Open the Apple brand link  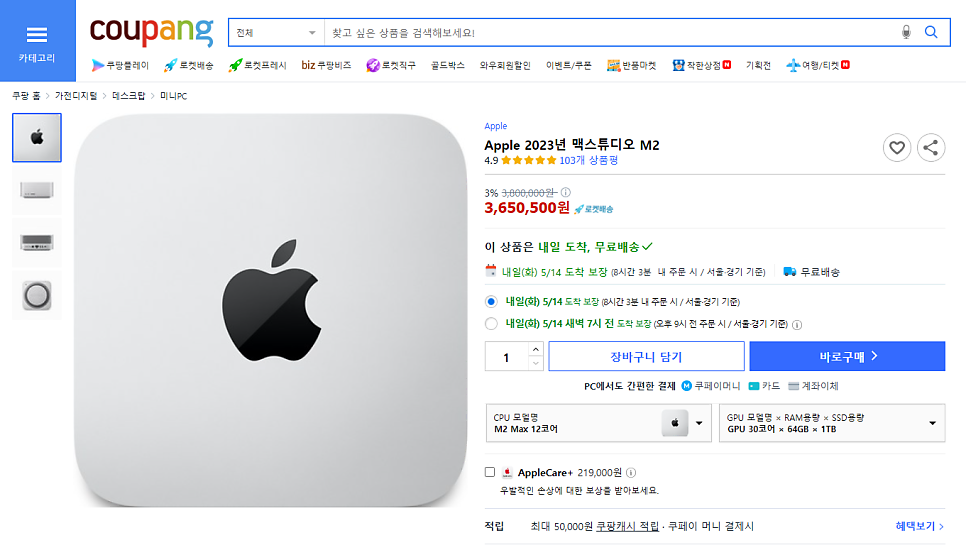pyautogui.click(x=495, y=126)
